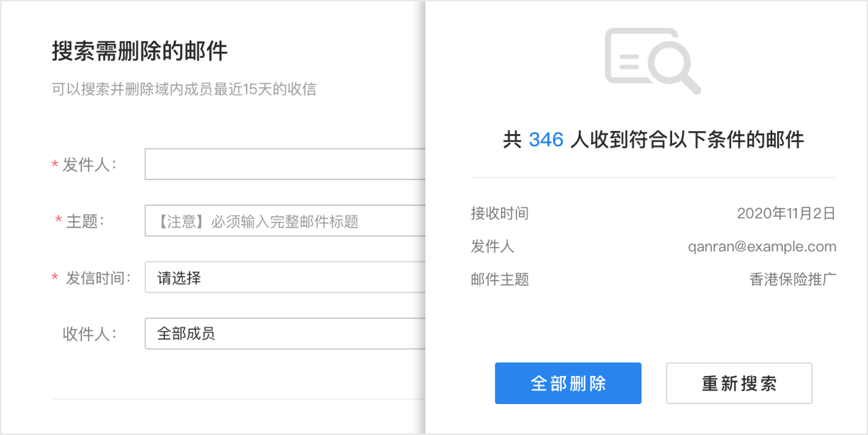Click the 全部删除 button
The image size is (868, 435).
point(567,383)
